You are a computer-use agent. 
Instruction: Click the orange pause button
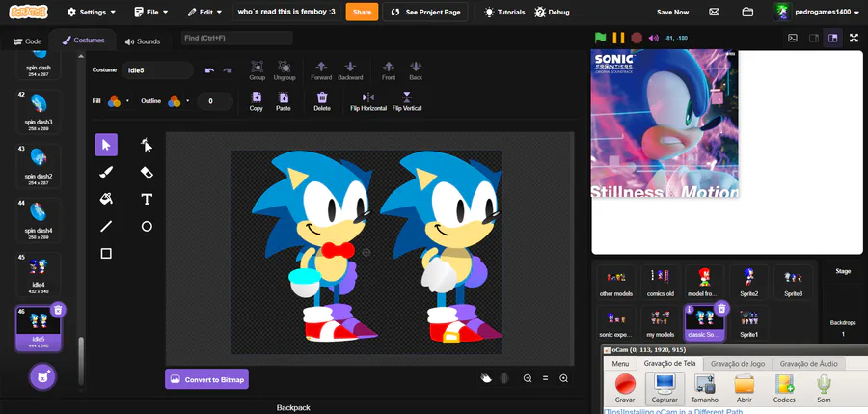(618, 38)
